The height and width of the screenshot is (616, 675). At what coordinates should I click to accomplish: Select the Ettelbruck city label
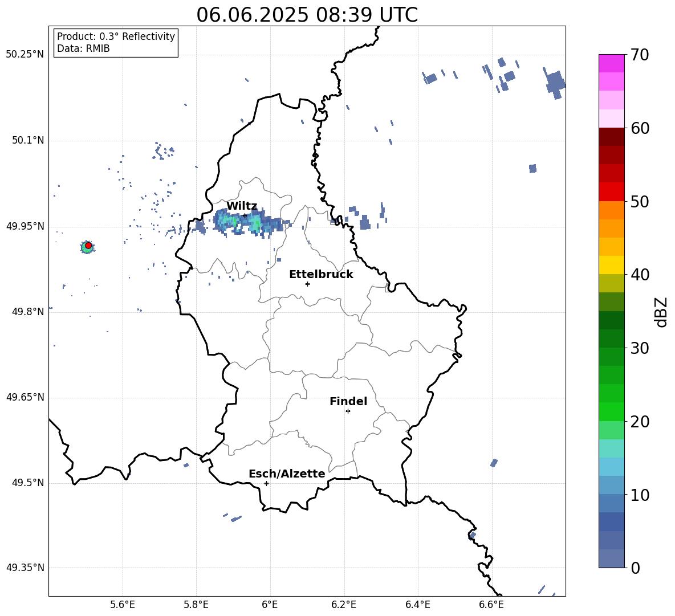coord(321,275)
